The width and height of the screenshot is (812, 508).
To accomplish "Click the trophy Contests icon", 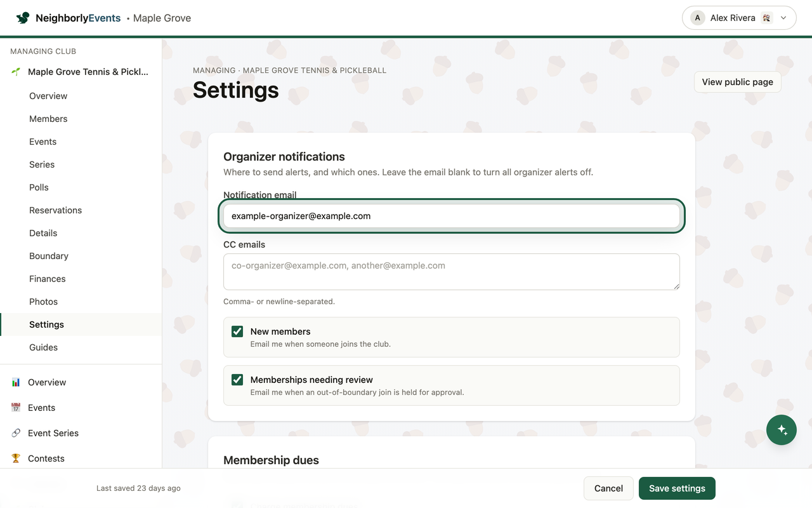I will (16, 458).
